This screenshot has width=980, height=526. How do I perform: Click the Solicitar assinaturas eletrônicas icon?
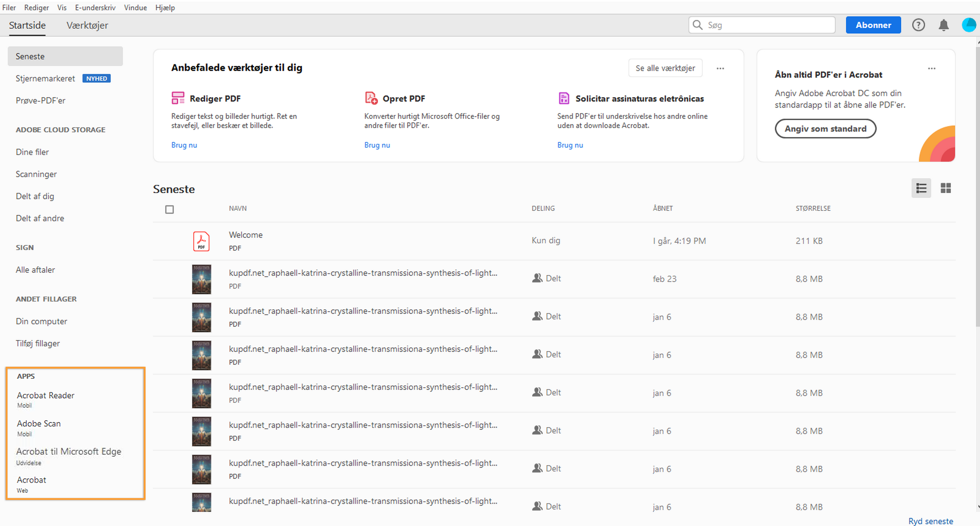pos(564,98)
